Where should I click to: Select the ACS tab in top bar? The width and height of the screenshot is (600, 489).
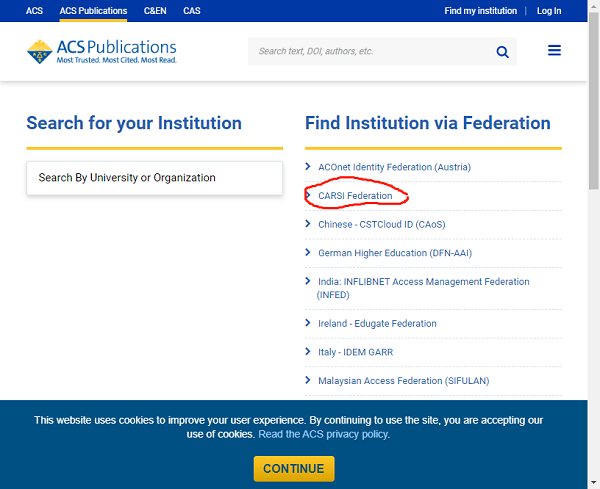[34, 11]
